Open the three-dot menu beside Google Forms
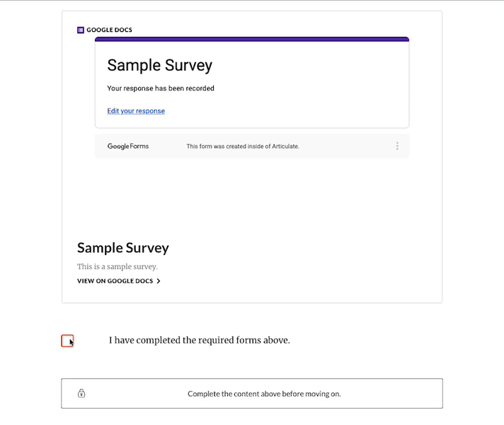The height and width of the screenshot is (425, 504). (397, 146)
